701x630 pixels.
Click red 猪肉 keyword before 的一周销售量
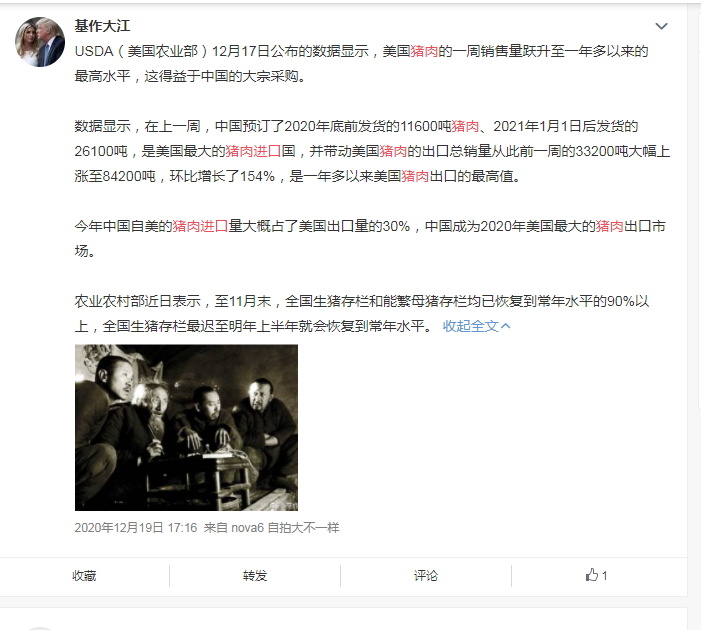click(x=424, y=51)
